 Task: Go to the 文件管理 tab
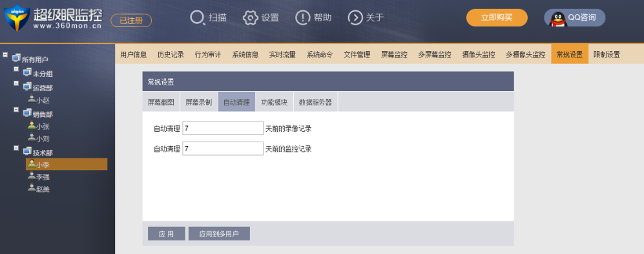[357, 54]
